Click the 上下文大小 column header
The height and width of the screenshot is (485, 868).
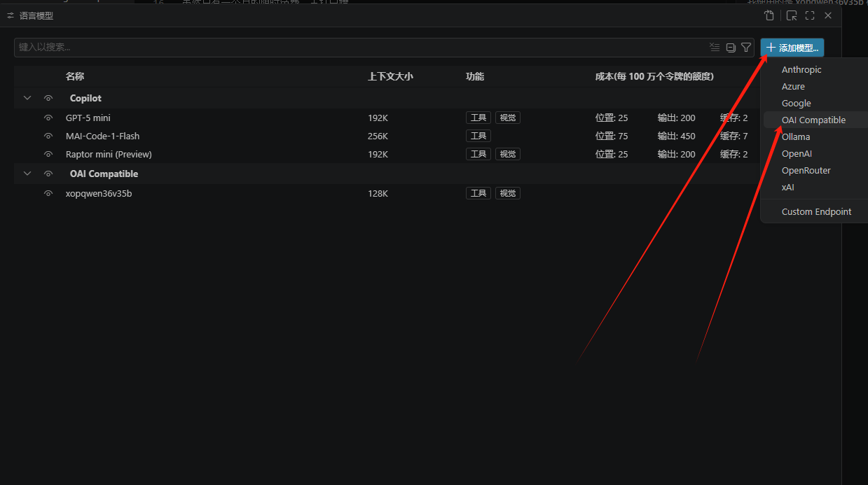point(390,76)
